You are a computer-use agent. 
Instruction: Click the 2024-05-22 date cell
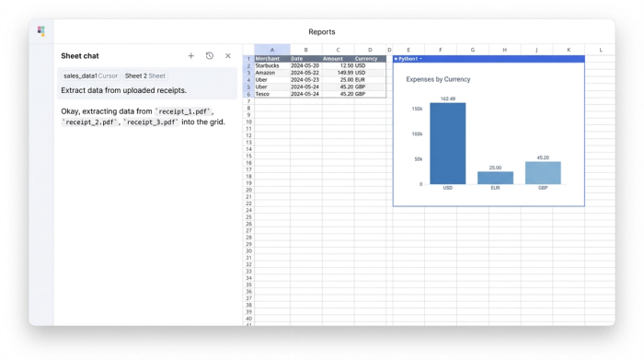(306, 73)
